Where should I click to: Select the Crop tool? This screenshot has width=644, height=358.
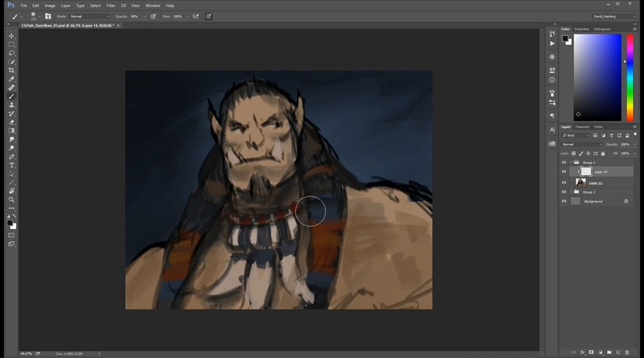coord(11,70)
